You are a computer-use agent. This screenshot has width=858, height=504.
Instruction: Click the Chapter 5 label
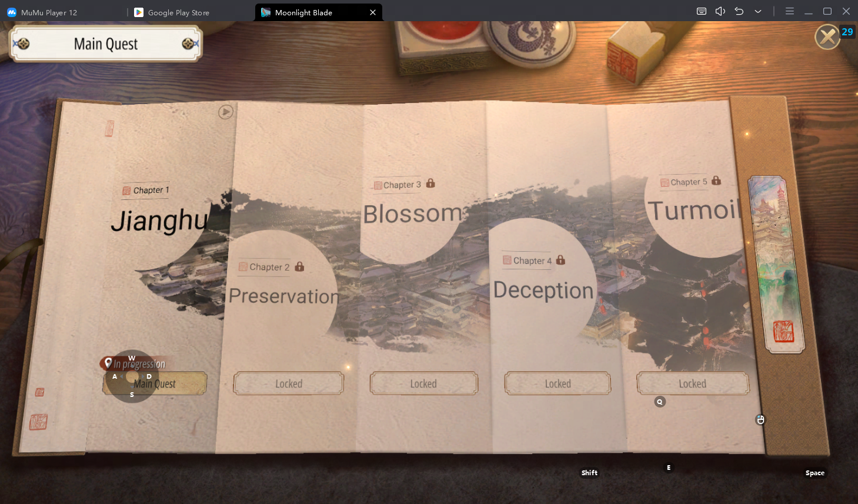pyautogui.click(x=689, y=182)
